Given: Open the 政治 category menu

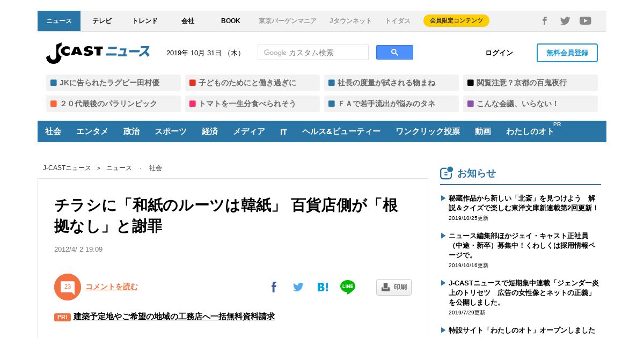Looking at the screenshot, I should [x=131, y=131].
